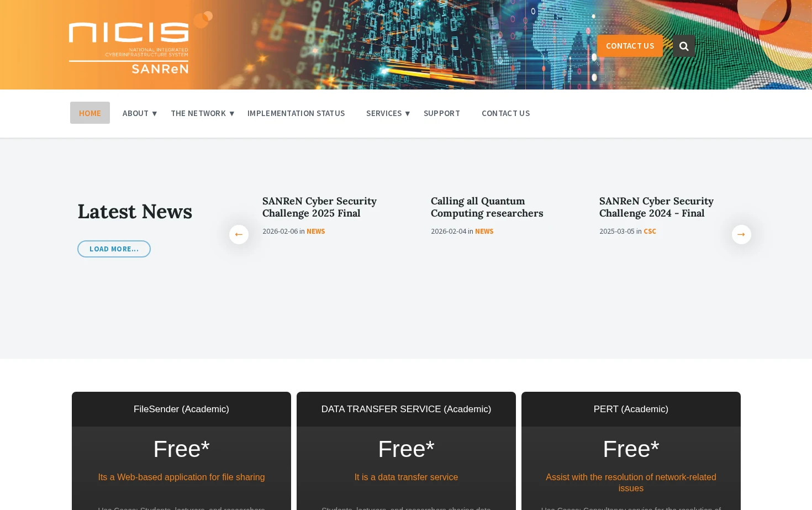This screenshot has height=510, width=812.
Task: Click the NICIS SANReN logo
Action: click(x=140, y=43)
